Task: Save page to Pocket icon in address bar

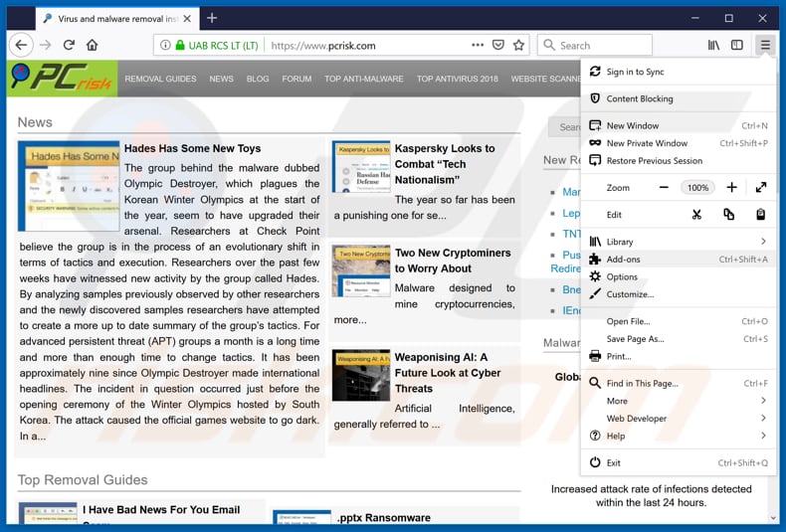Action: (498, 45)
